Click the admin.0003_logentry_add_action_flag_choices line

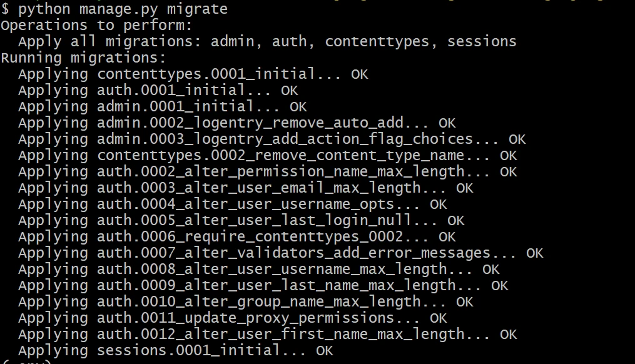[272, 139]
